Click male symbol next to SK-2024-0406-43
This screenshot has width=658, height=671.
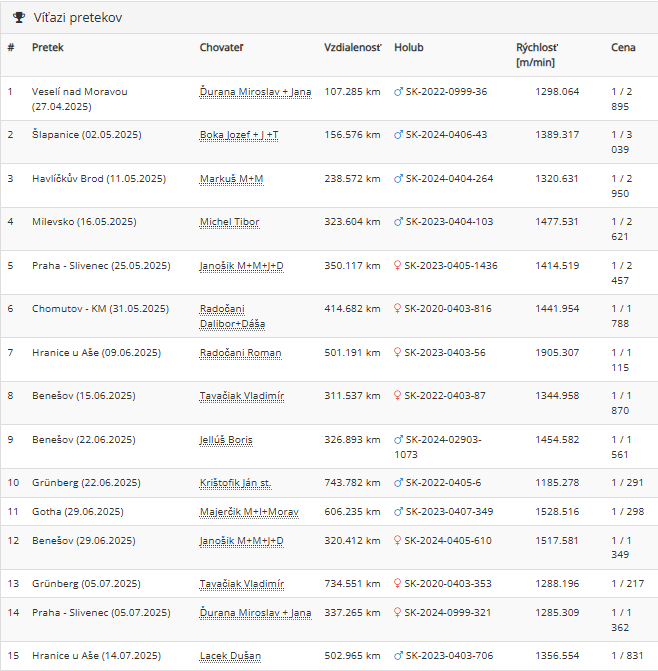[398, 135]
